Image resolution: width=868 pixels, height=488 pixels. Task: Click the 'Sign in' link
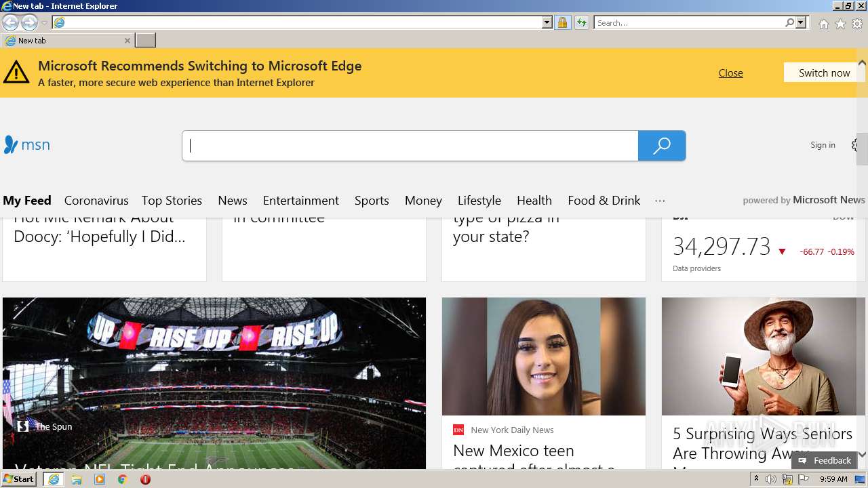[x=823, y=145]
